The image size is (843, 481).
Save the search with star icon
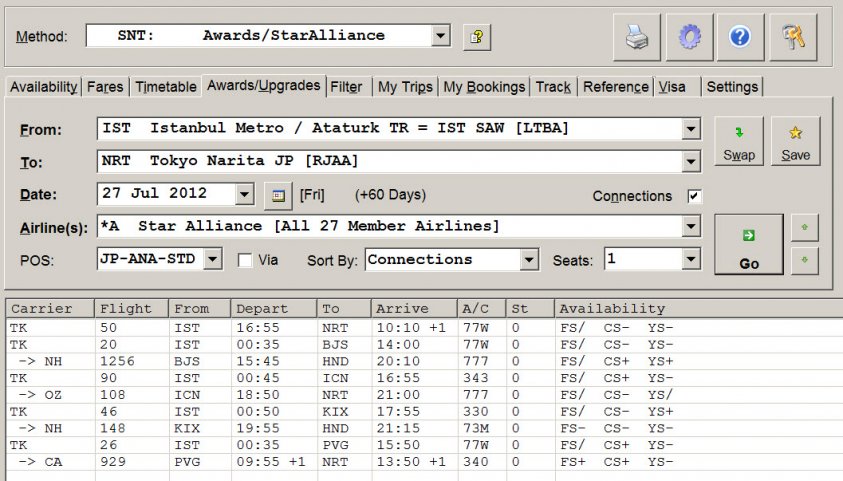pyautogui.click(x=796, y=141)
